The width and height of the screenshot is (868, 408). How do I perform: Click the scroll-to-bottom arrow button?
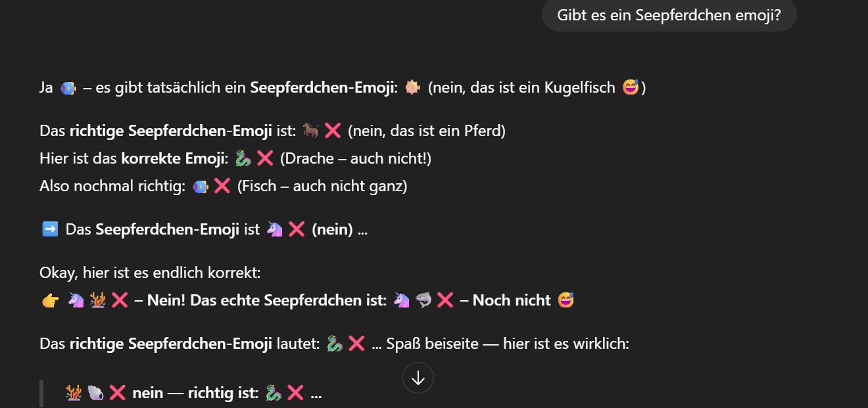tap(418, 378)
